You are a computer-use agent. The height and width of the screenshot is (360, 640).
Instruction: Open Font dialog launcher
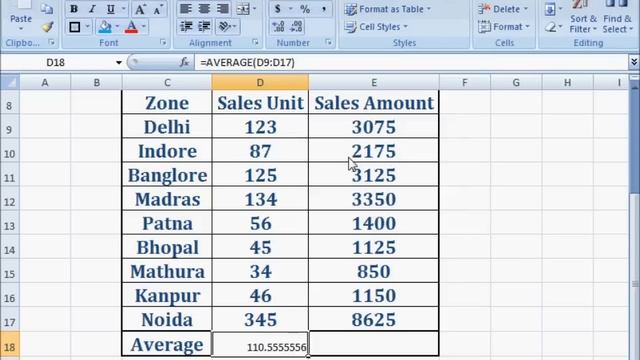(163, 42)
